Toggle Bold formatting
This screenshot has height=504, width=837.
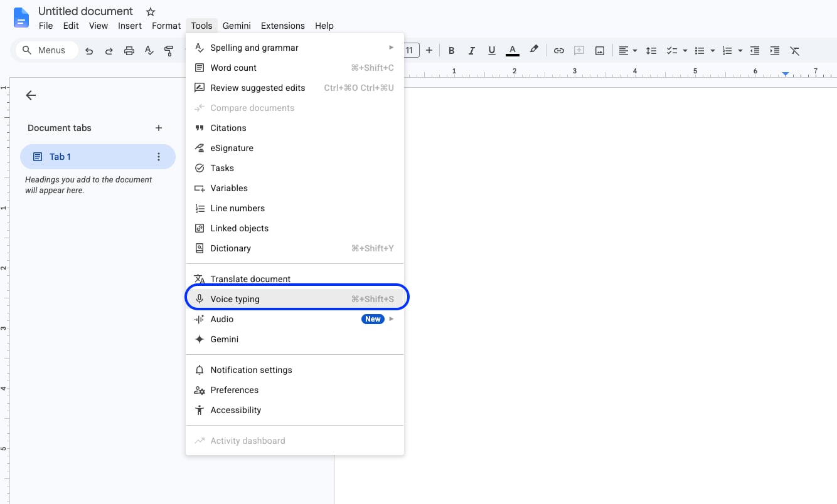(452, 51)
